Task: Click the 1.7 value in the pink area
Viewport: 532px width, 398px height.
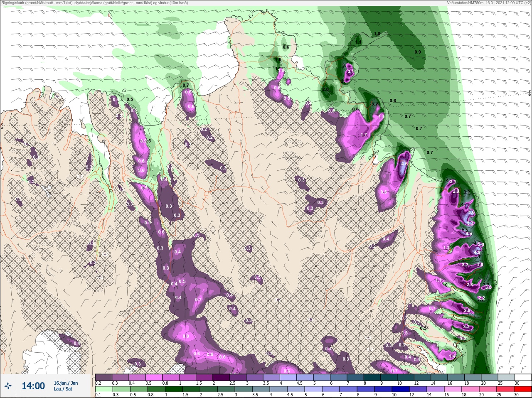Action: (364, 135)
